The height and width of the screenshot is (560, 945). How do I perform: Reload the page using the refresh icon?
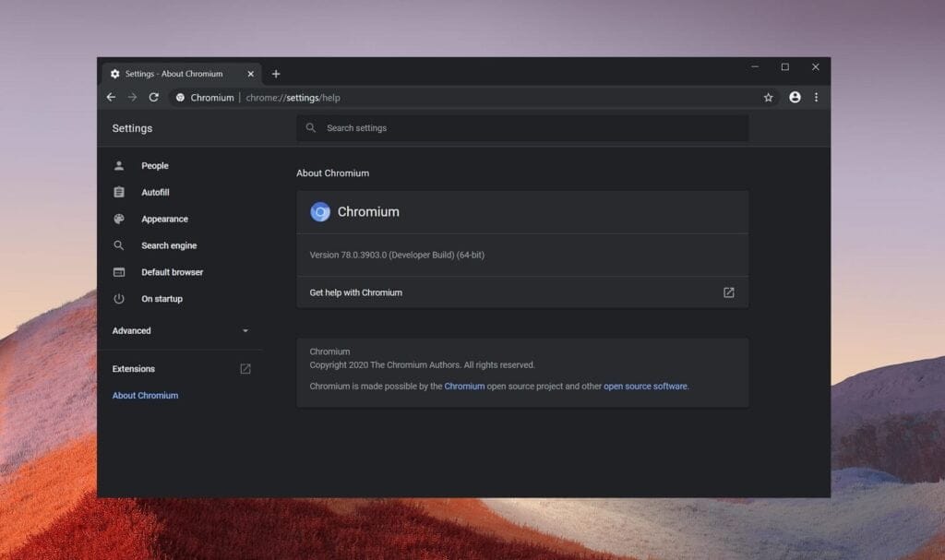pos(153,97)
